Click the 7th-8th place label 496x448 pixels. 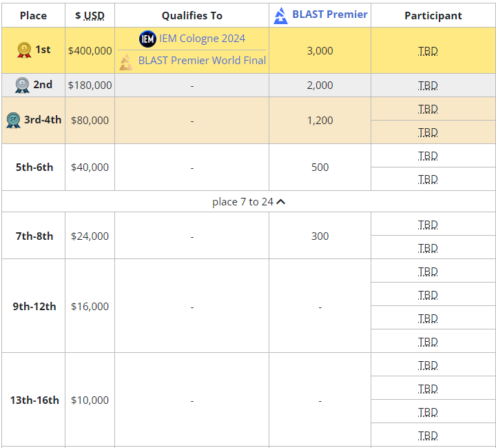(x=34, y=236)
